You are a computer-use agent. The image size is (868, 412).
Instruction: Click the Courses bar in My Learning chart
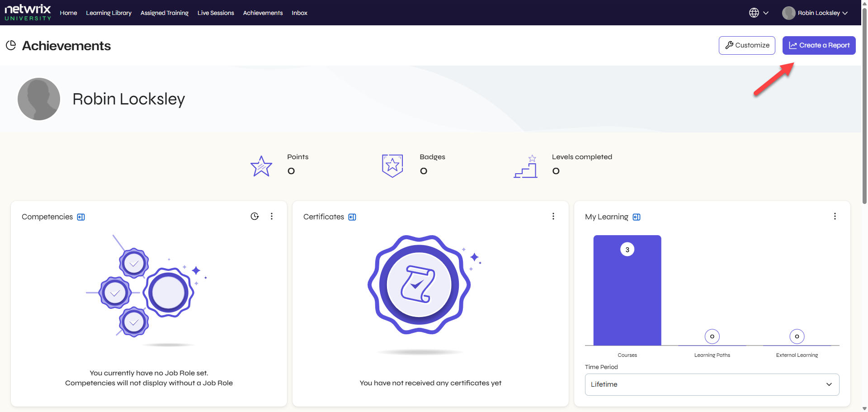click(x=627, y=294)
